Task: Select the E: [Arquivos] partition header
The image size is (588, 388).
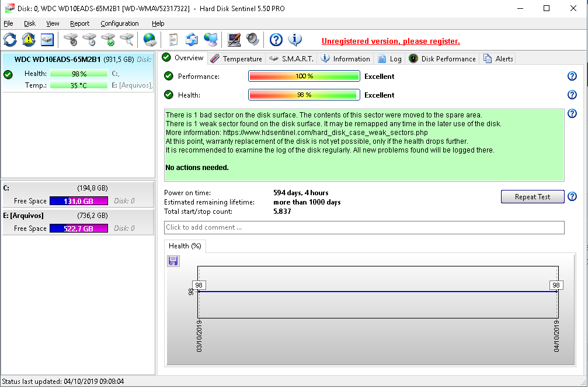Action: click(x=78, y=216)
